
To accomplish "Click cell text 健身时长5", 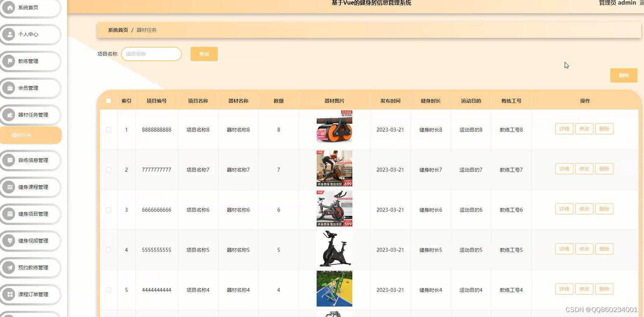I will coord(431,250).
